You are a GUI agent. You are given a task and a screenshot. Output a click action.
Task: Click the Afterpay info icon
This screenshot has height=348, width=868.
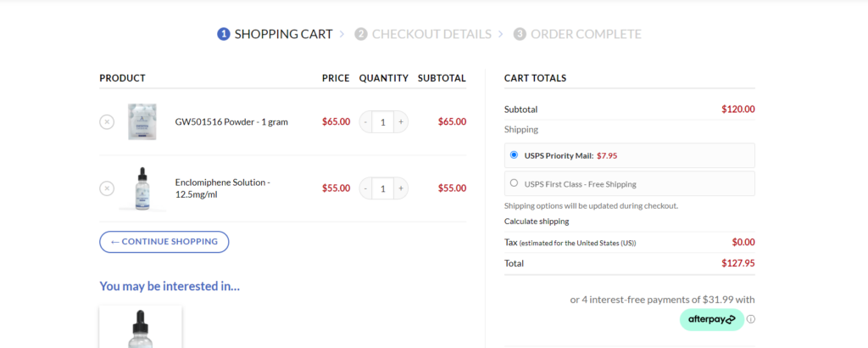[751, 320]
